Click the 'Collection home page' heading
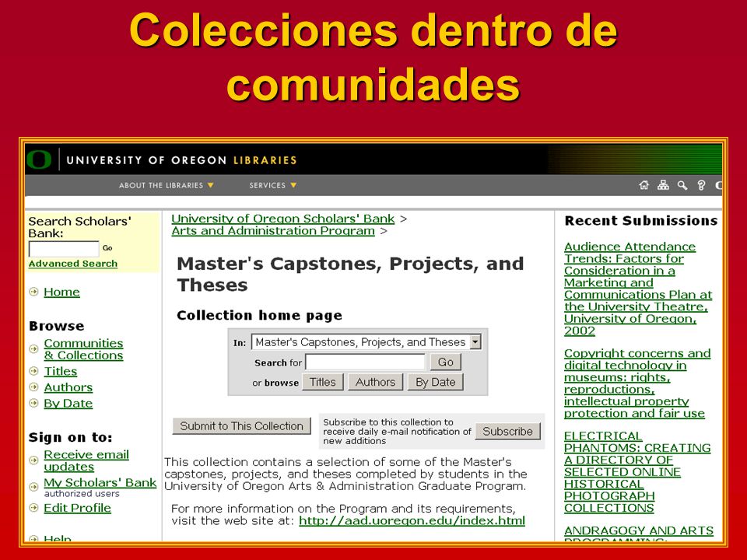This screenshot has width=747, height=560. click(260, 315)
